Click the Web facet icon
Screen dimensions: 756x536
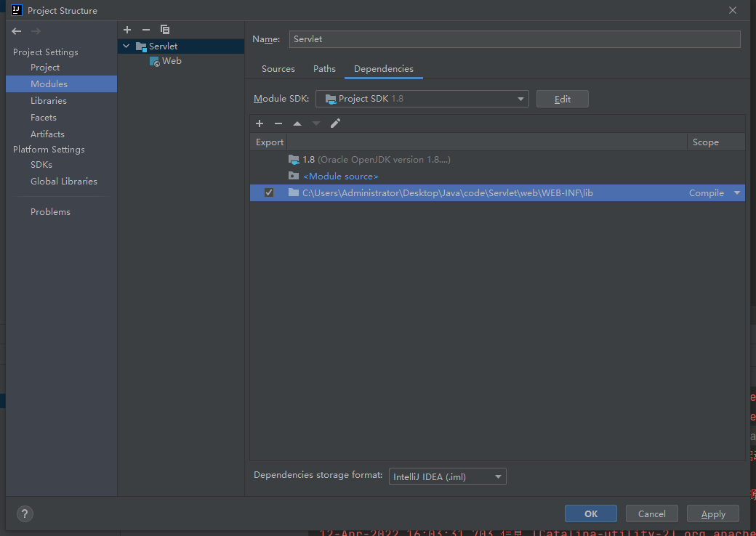(x=154, y=61)
